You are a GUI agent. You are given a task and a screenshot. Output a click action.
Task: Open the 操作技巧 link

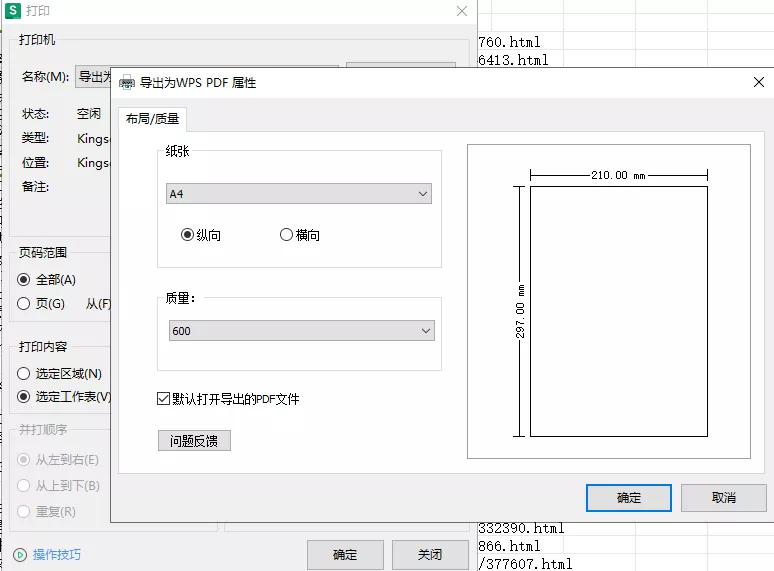pyautogui.click(x=57, y=555)
